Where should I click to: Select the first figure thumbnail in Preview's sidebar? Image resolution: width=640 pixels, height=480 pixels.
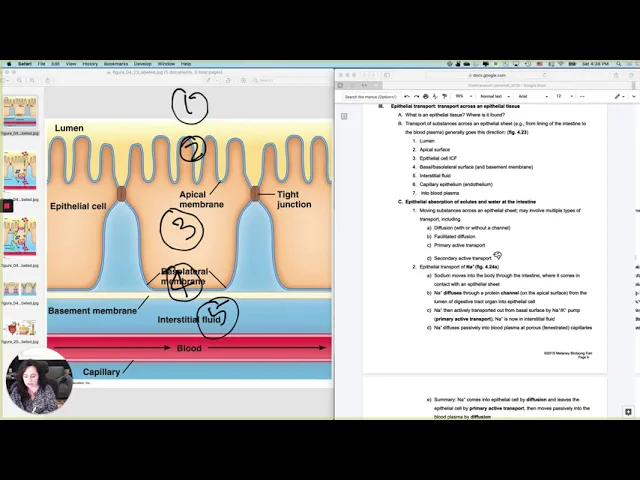20,112
